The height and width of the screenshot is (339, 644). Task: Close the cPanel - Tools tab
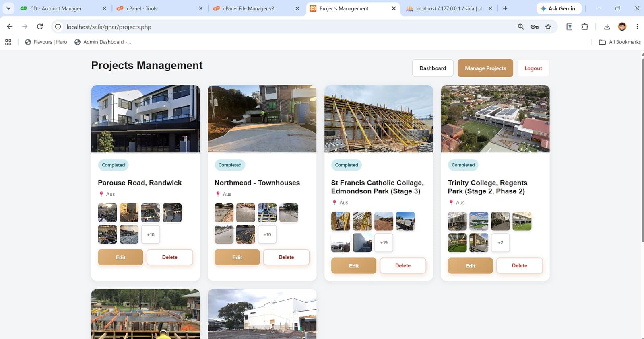pos(201,8)
